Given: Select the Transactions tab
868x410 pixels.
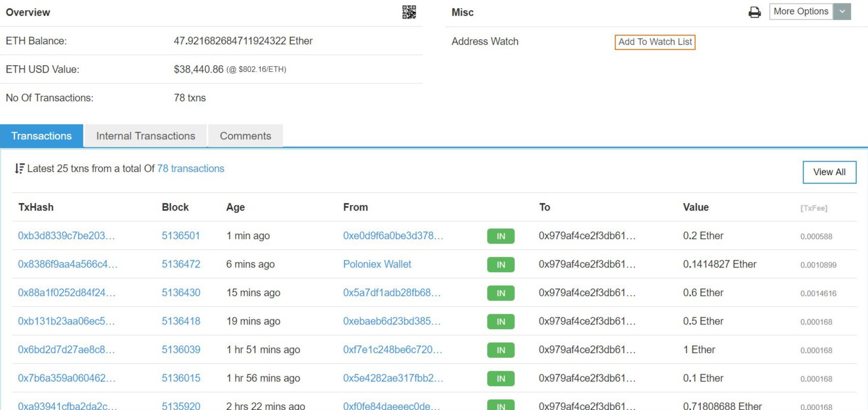Looking at the screenshot, I should coord(42,136).
